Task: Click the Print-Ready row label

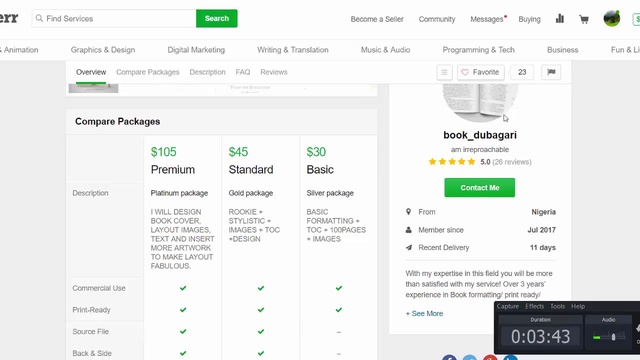Action: 91,310
